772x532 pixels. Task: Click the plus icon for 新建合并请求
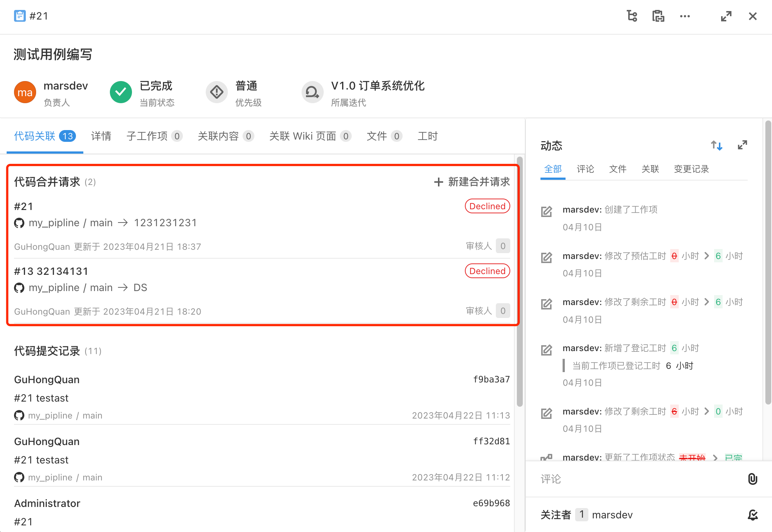438,182
